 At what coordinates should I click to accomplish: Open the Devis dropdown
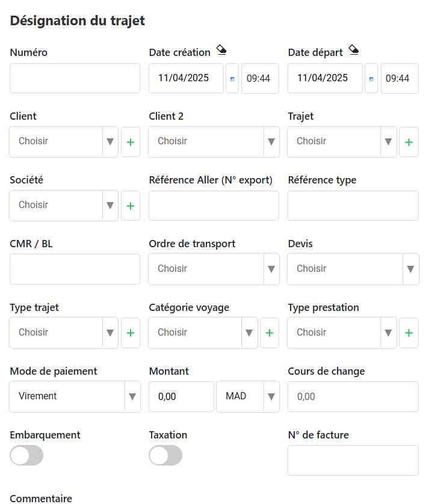(x=353, y=269)
